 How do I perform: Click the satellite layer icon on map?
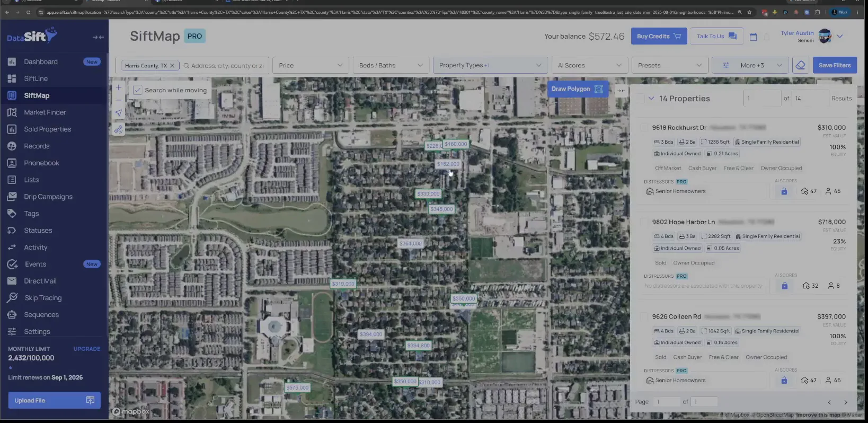pos(119,129)
